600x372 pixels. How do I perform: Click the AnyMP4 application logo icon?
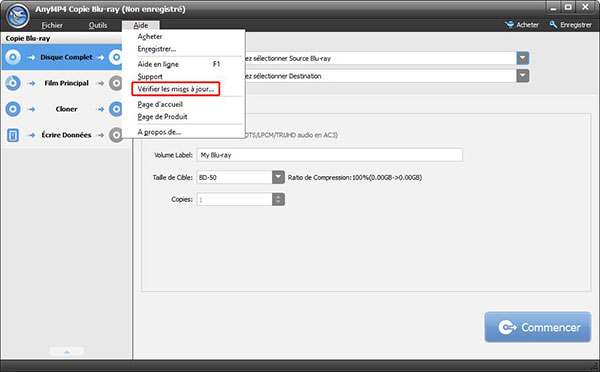18,15
